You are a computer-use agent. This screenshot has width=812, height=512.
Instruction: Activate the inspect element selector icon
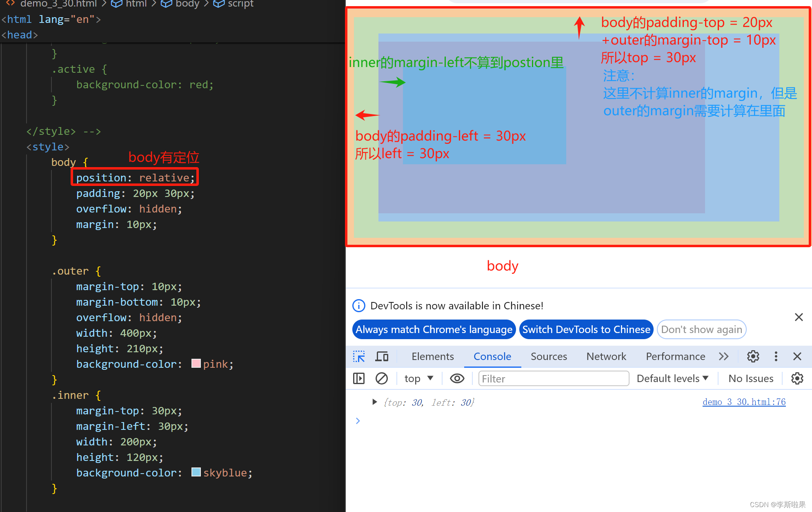359,356
